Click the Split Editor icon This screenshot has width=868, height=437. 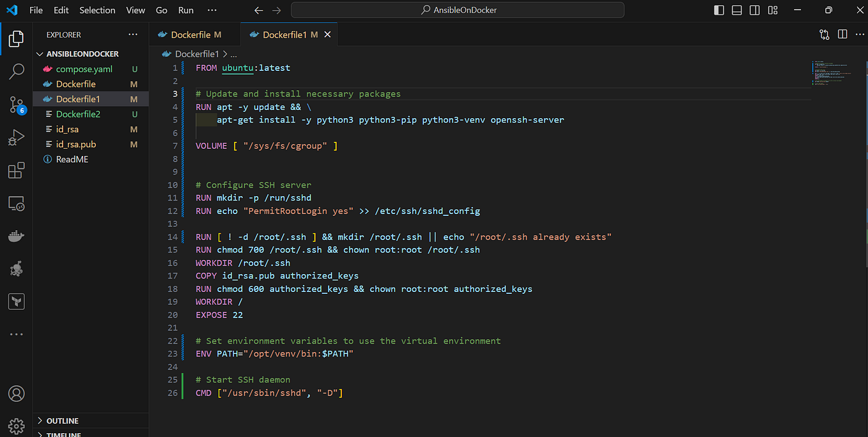click(842, 34)
